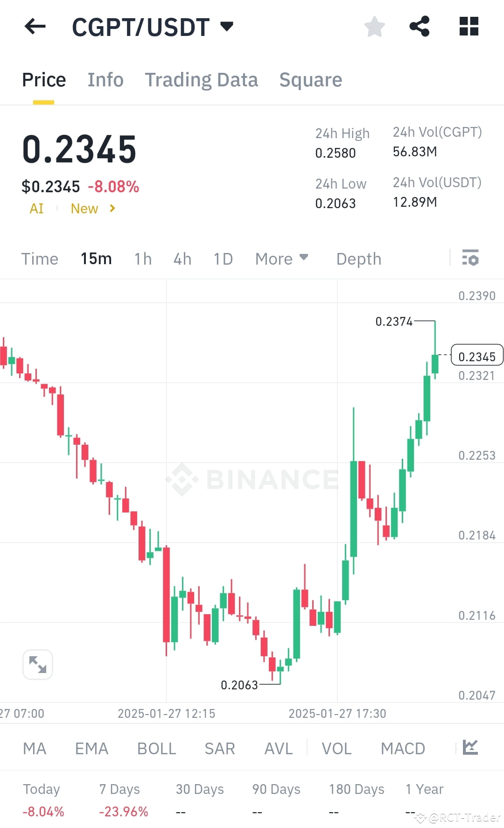Tap the current price label 0.2345
This screenshot has height=828, width=504.
pyautogui.click(x=477, y=356)
